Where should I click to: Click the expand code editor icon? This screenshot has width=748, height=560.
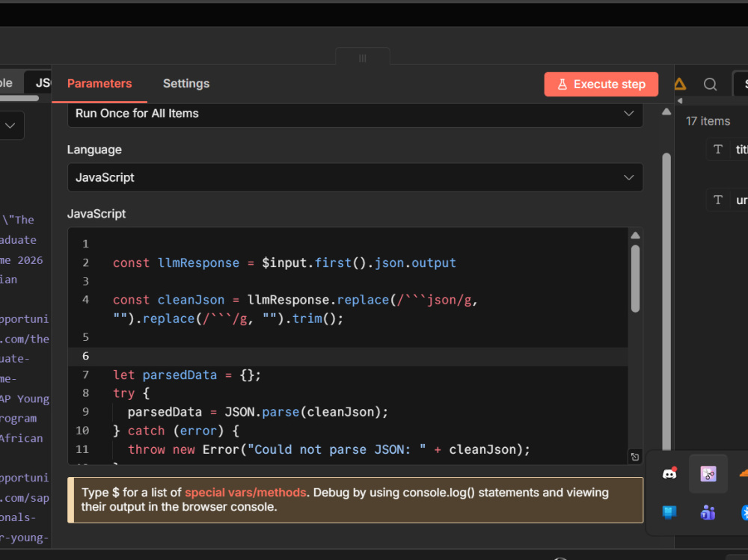point(635,457)
